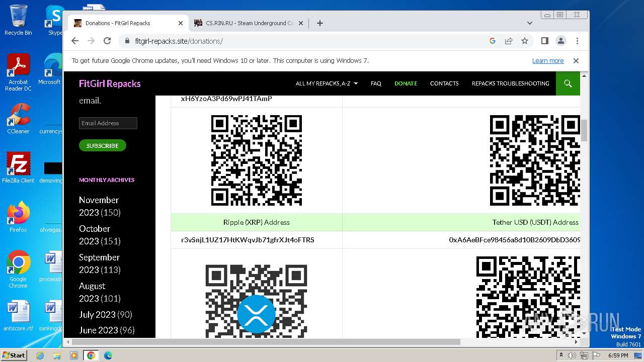Click the Email Address field
644x362 pixels.
108,123
